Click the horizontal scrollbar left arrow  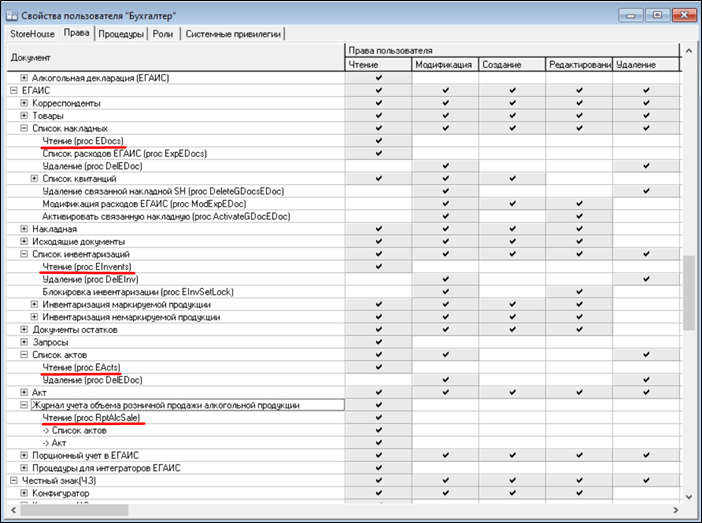pyautogui.click(x=14, y=509)
